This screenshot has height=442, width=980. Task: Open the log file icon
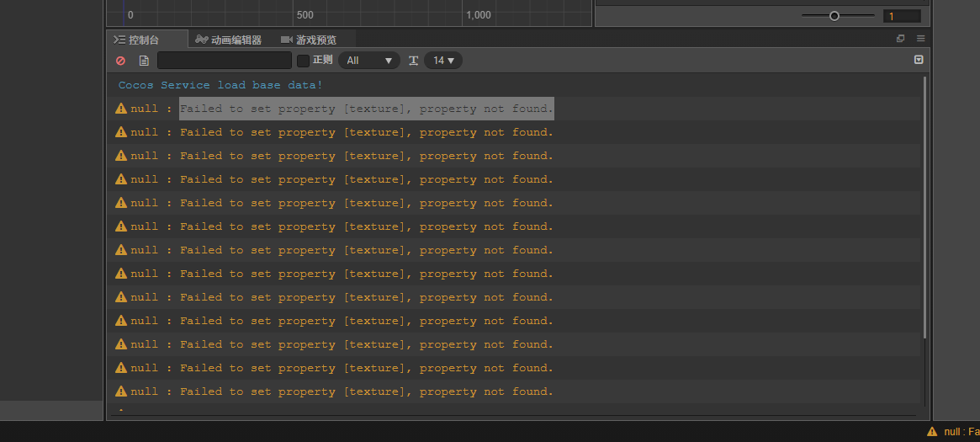click(144, 61)
